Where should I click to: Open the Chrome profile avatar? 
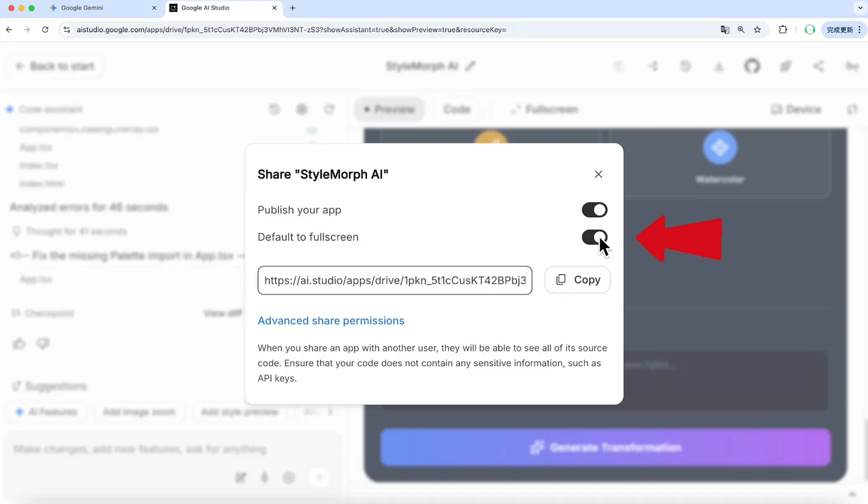(x=809, y=30)
